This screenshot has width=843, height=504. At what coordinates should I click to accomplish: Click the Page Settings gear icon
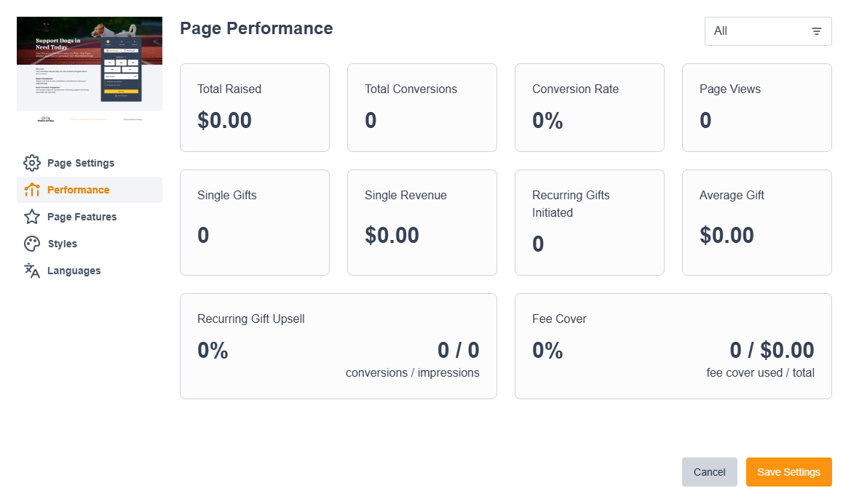(x=32, y=163)
